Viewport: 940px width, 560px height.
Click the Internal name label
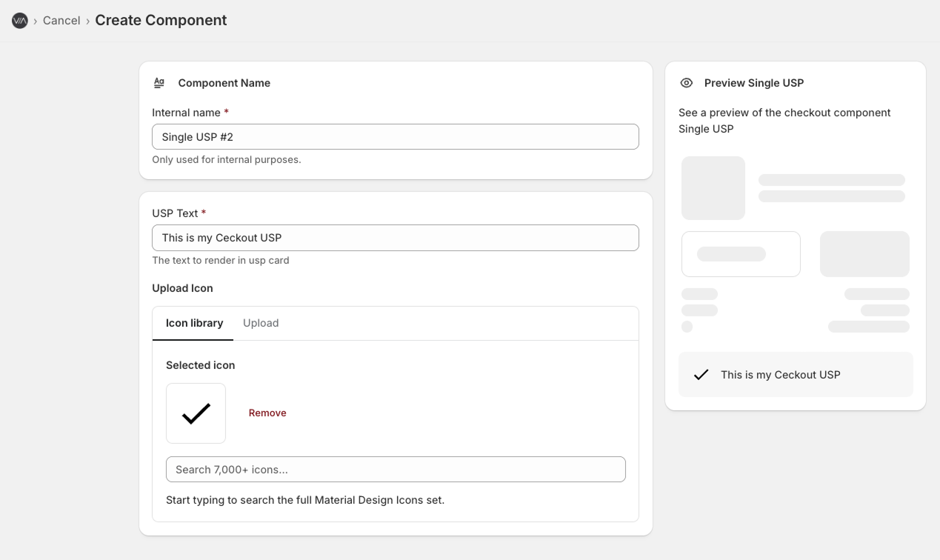click(186, 113)
